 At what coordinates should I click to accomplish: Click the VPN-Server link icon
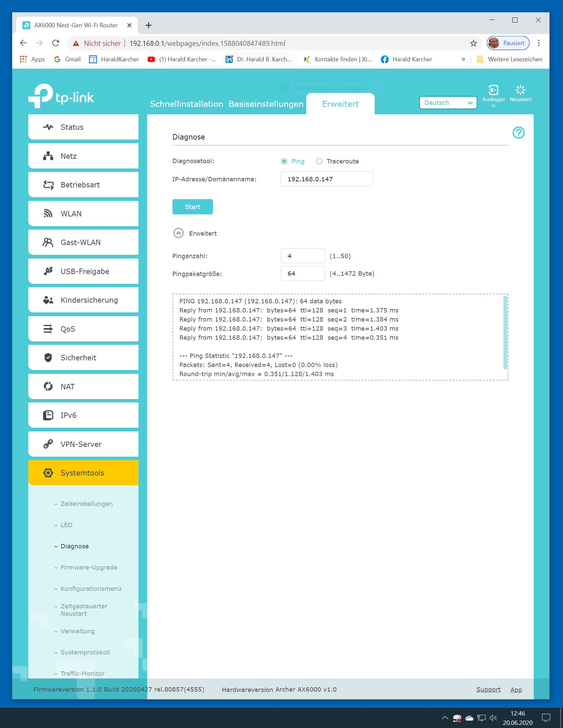pos(48,444)
